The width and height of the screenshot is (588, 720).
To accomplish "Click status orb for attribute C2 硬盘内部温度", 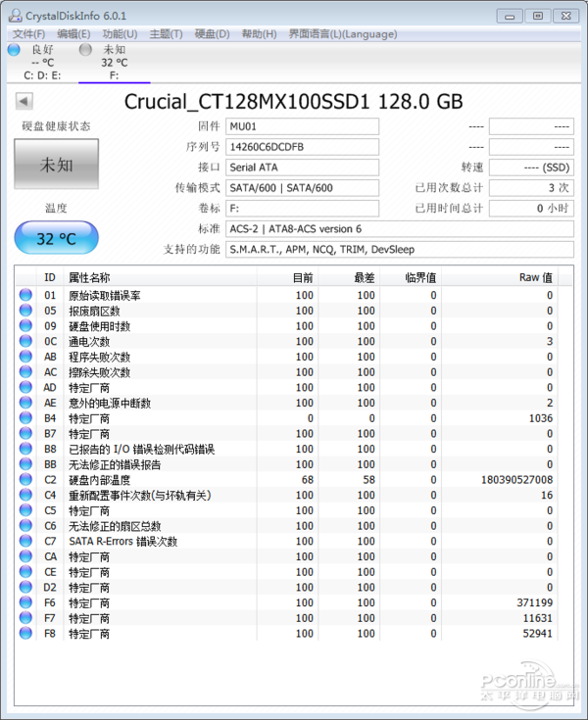I will tap(25, 479).
